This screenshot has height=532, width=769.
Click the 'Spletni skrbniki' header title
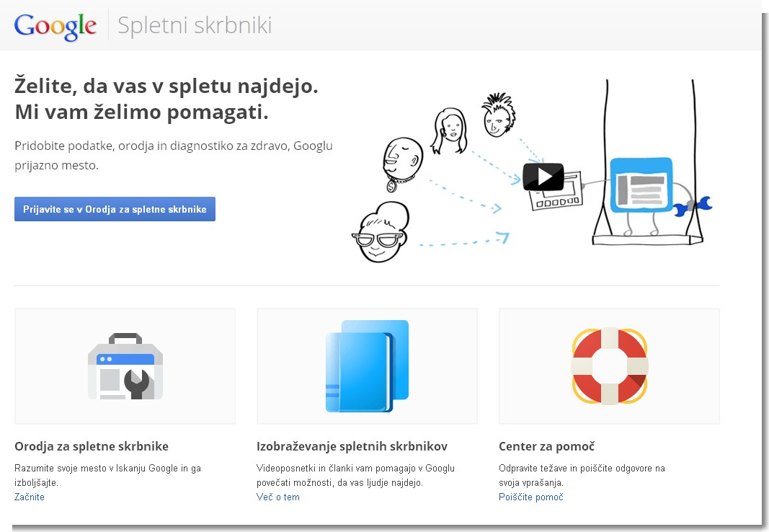point(195,25)
